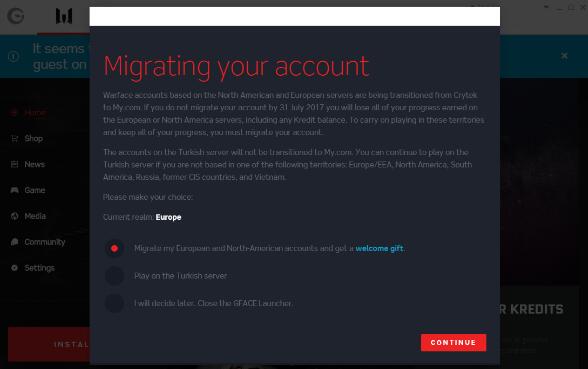Click the Europe current realm text
Screen dimensions: 588x369
pyautogui.click(x=168, y=217)
